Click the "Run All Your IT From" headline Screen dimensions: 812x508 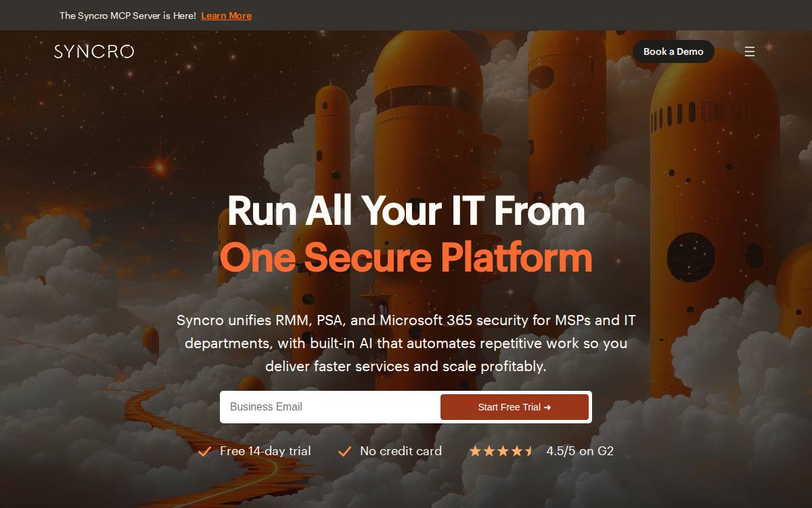click(406, 210)
